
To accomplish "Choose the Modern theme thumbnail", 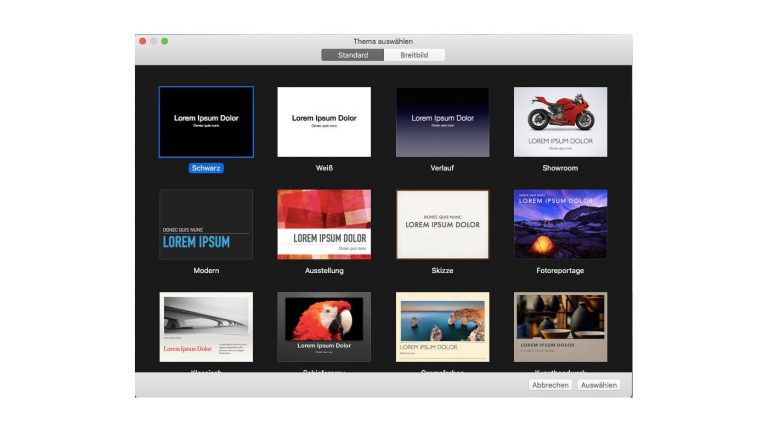I will [206, 225].
